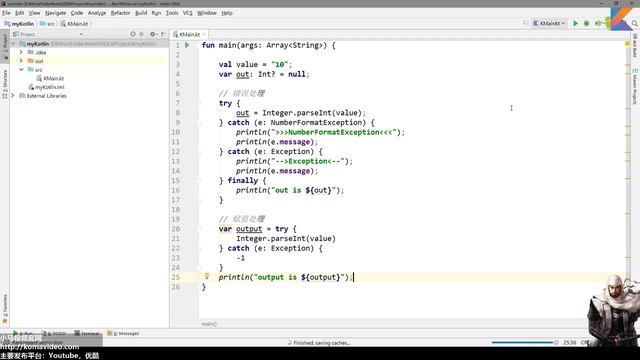
Task: Open the Messages tool window
Action: (x=124, y=333)
